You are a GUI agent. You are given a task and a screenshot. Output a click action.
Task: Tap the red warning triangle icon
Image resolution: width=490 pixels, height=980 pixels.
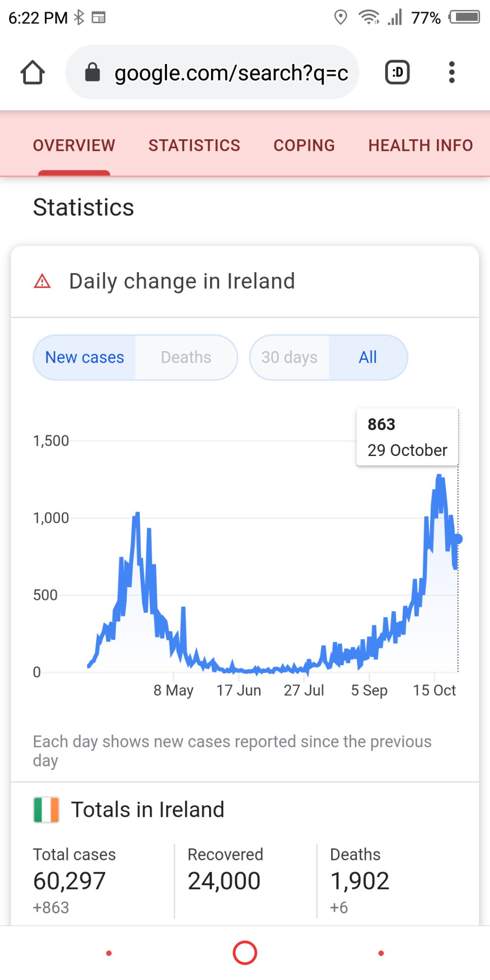pyautogui.click(x=42, y=281)
